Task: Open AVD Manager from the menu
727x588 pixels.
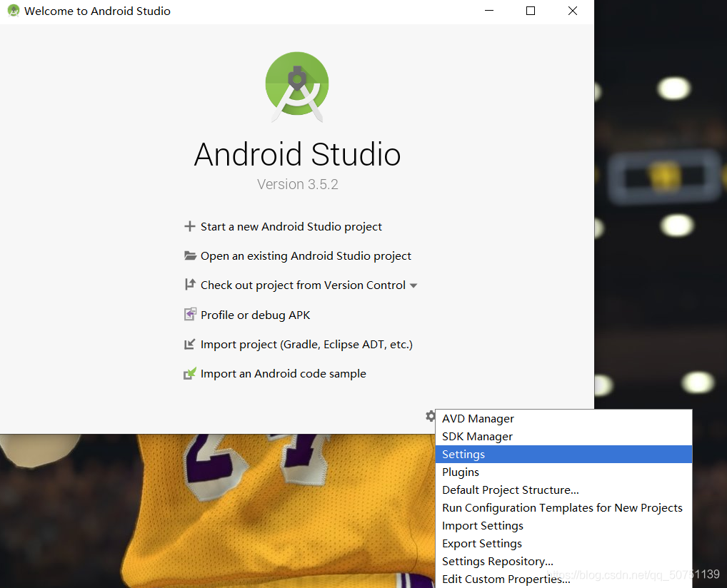Action: click(563, 418)
